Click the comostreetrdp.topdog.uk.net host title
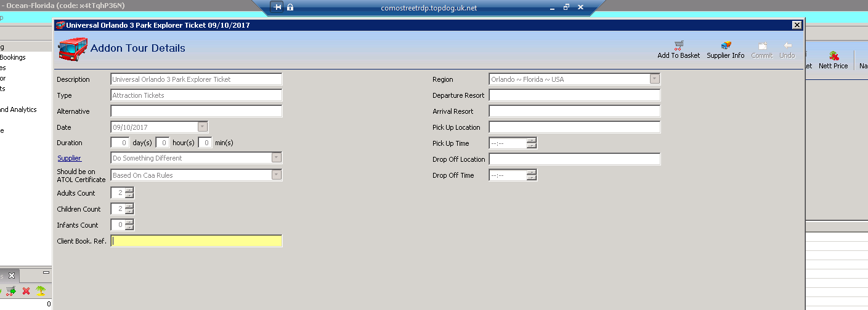868x310 pixels. (x=429, y=8)
